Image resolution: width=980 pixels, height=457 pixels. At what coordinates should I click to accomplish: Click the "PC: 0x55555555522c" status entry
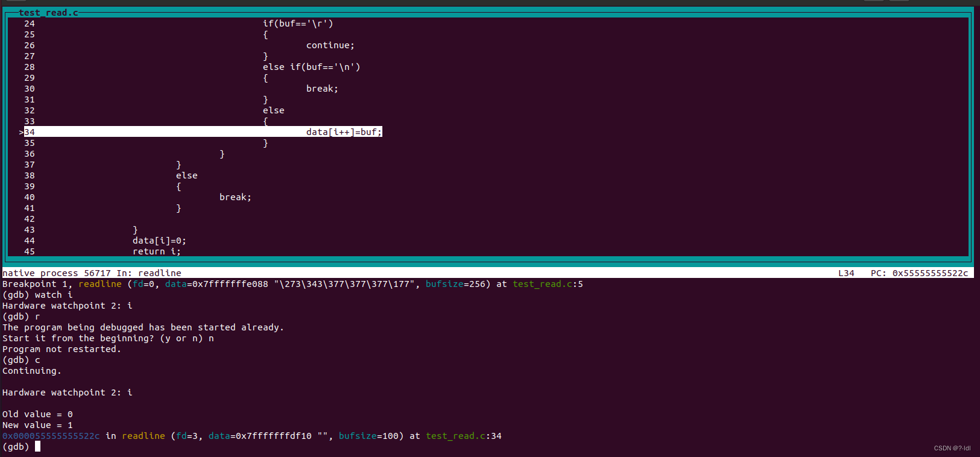click(x=920, y=273)
